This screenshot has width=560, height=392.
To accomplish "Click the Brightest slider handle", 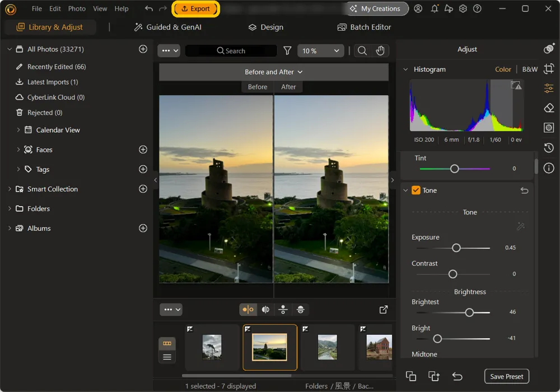I will 469,312.
